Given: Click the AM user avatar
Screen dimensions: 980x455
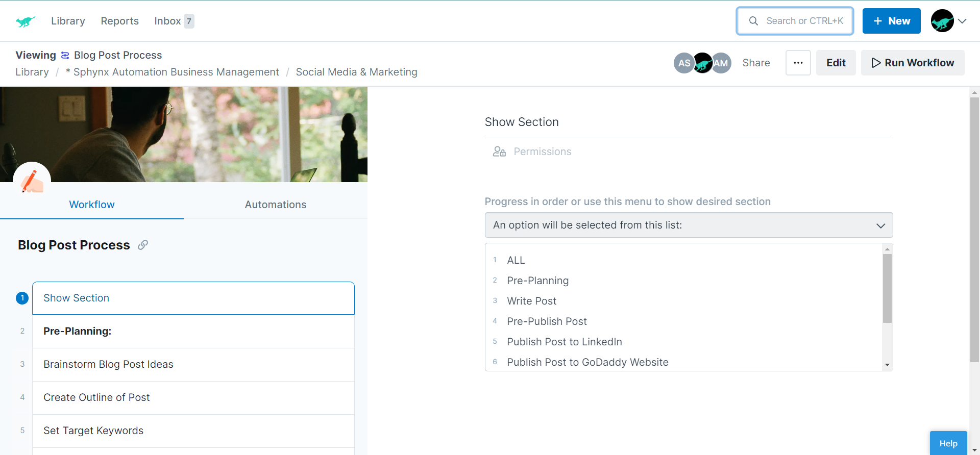Looking at the screenshot, I should (722, 63).
